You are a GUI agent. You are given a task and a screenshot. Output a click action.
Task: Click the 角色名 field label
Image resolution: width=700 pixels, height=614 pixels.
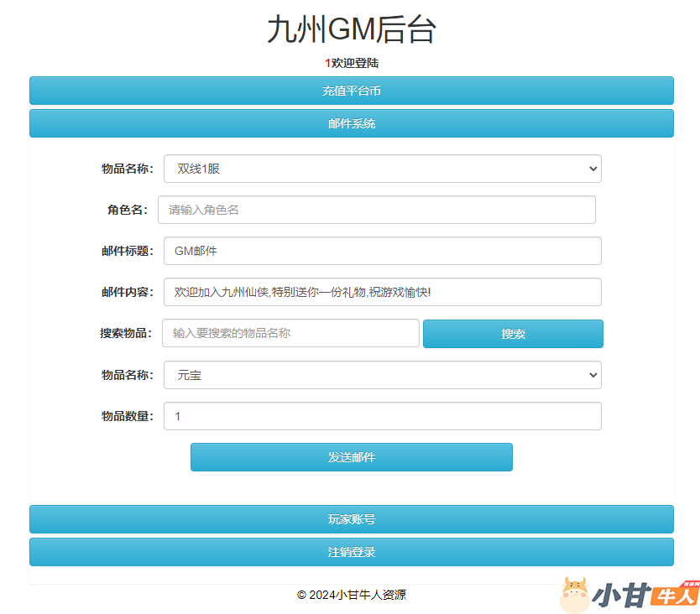127,210
